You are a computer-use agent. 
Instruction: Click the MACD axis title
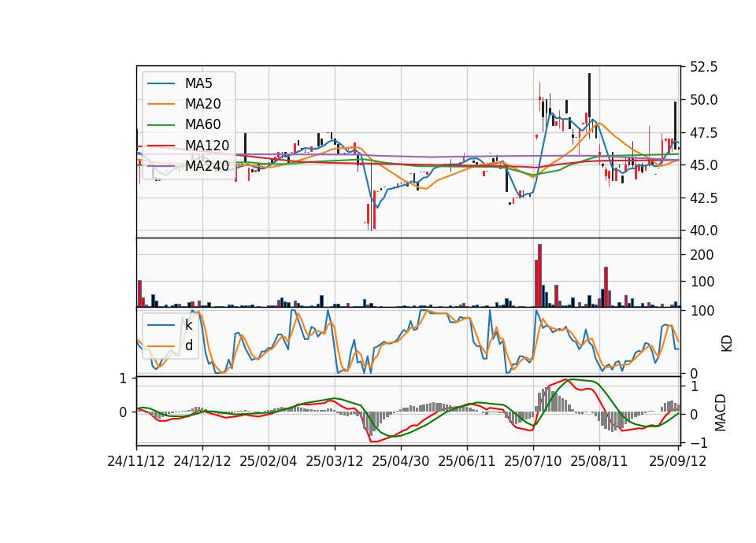pyautogui.click(x=721, y=412)
